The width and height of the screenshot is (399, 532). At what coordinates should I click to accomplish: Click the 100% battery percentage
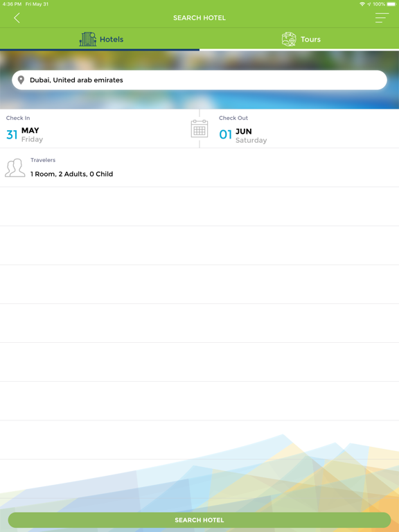click(379, 4)
